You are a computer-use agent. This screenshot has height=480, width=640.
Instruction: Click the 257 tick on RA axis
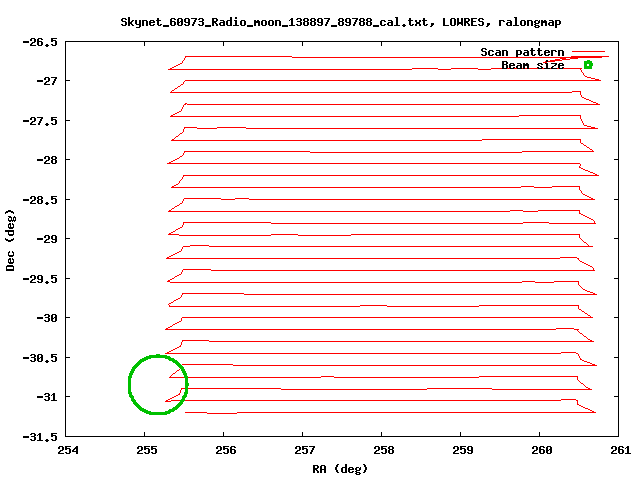pos(305,450)
